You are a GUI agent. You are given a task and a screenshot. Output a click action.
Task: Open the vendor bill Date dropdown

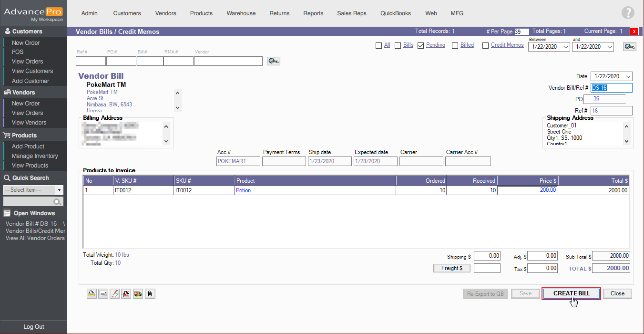[628, 76]
